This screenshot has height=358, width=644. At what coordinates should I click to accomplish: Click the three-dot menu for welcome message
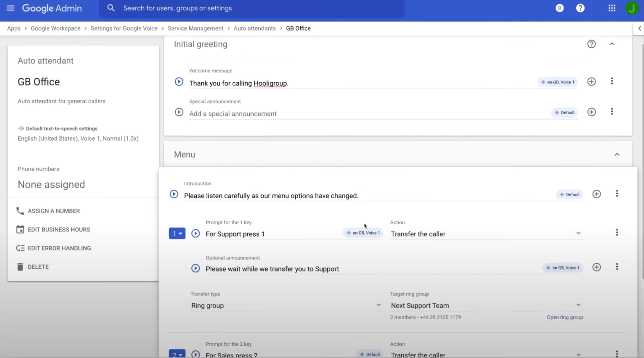[x=611, y=81]
